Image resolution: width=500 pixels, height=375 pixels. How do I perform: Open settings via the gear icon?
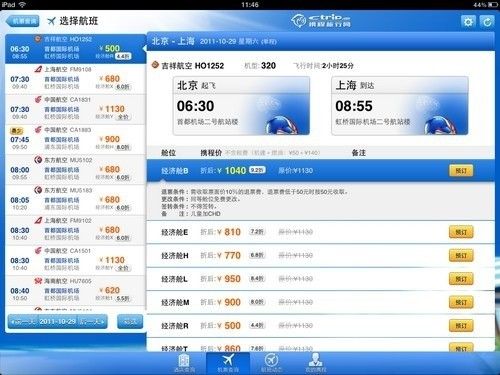click(468, 22)
